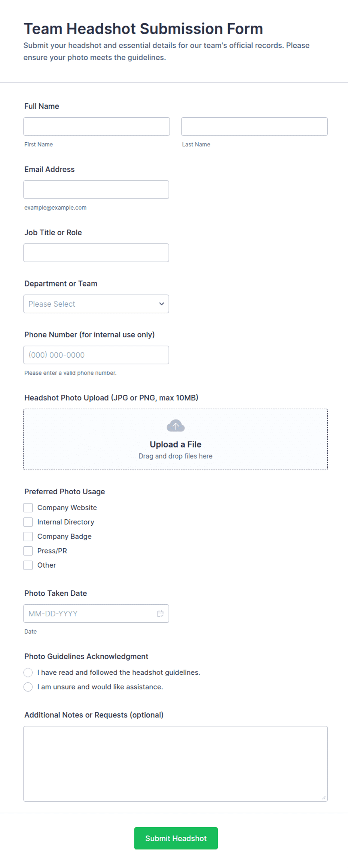Click the Job Title or Role field

96,253
